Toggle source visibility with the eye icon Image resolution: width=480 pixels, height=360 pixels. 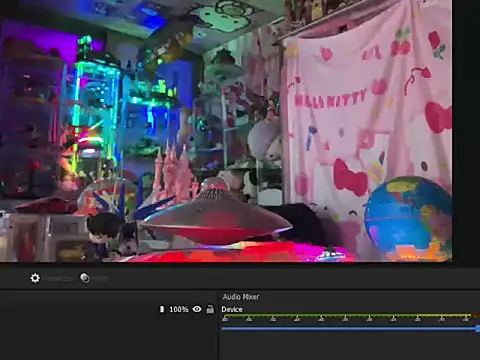[197, 309]
